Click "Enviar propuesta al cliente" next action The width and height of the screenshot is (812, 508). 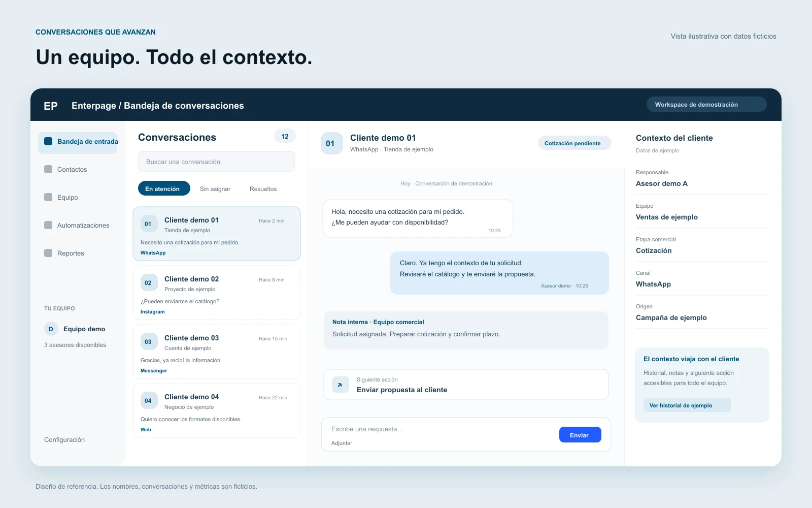click(402, 390)
